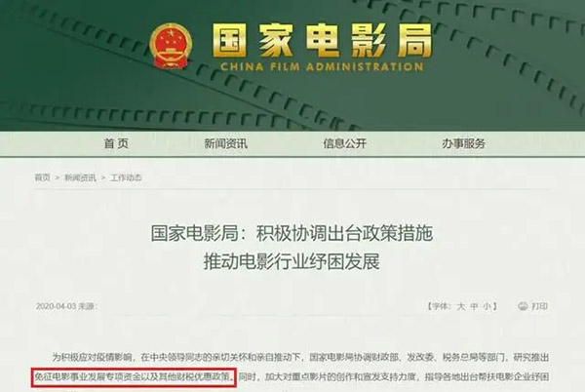Screen dimensions: 585x392
Task: Click the first paragraph line of the article
Action: click(x=300, y=357)
